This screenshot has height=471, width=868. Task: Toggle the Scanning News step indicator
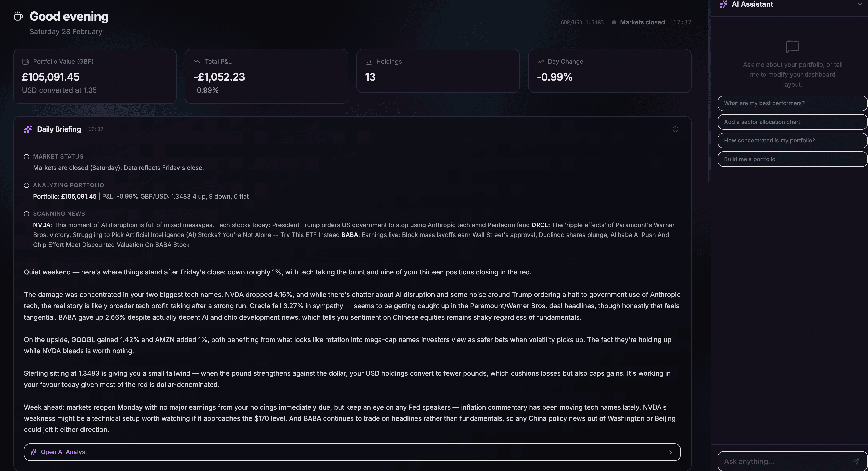click(26, 213)
